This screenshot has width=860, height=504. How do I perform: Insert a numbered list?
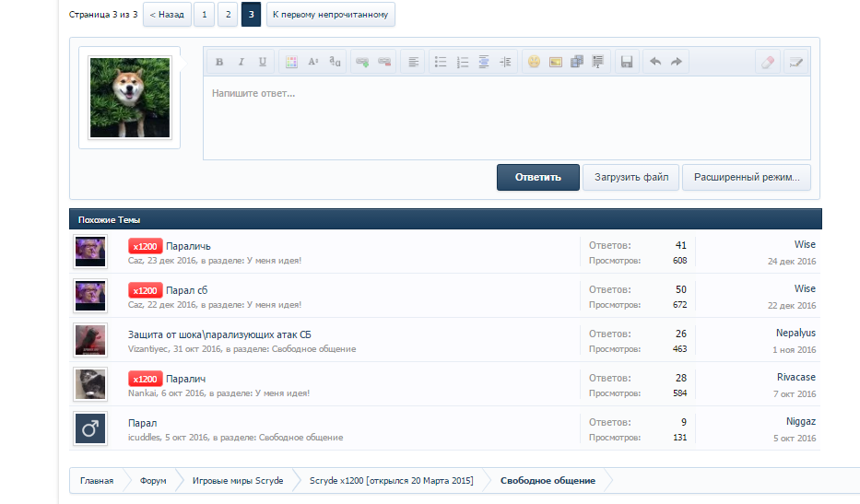(462, 62)
